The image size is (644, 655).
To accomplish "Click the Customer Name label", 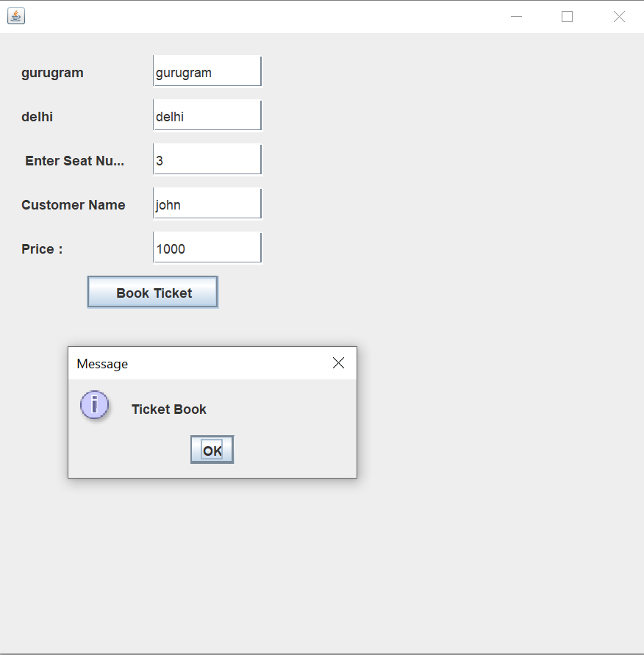I will click(x=73, y=204).
